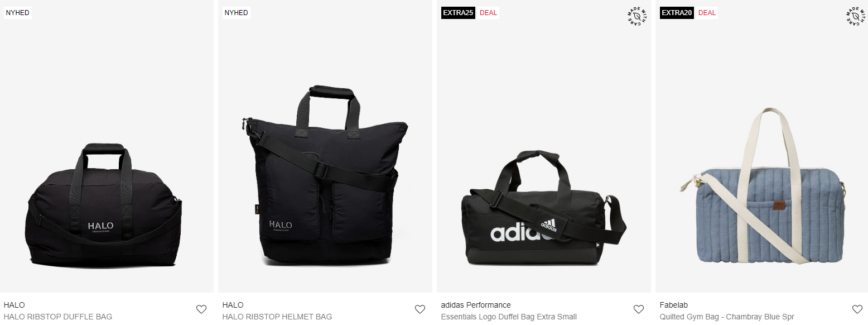
Task: Add adidas Essentials Duffel Bag to wishlist heart
Action: pyautogui.click(x=639, y=309)
